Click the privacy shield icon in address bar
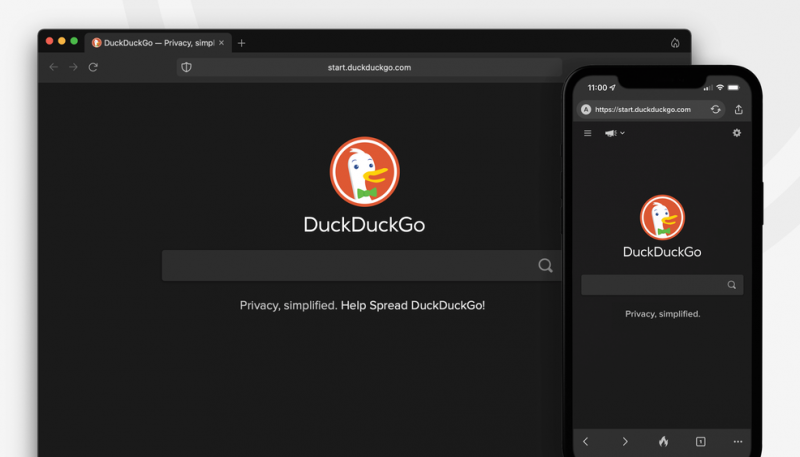800x457 pixels. click(x=185, y=67)
